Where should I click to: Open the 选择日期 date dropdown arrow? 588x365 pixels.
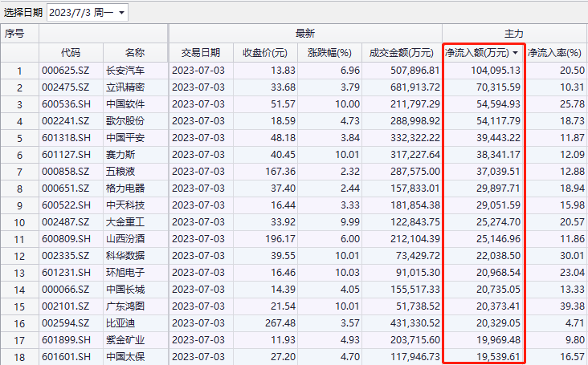121,13
